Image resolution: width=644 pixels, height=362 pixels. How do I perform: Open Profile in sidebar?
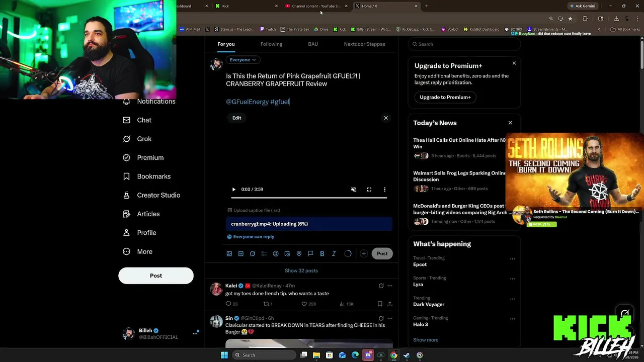140,233
